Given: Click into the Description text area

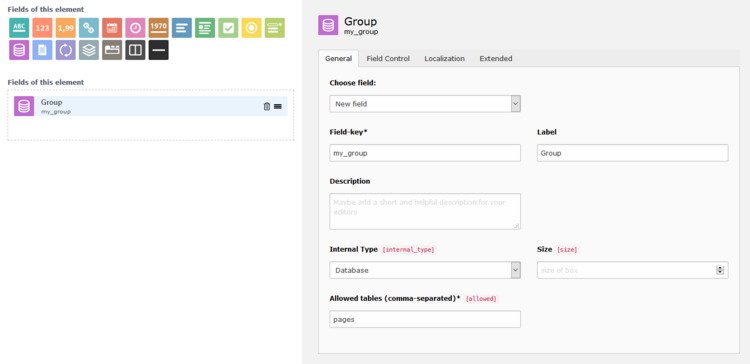Looking at the screenshot, I should [425, 211].
